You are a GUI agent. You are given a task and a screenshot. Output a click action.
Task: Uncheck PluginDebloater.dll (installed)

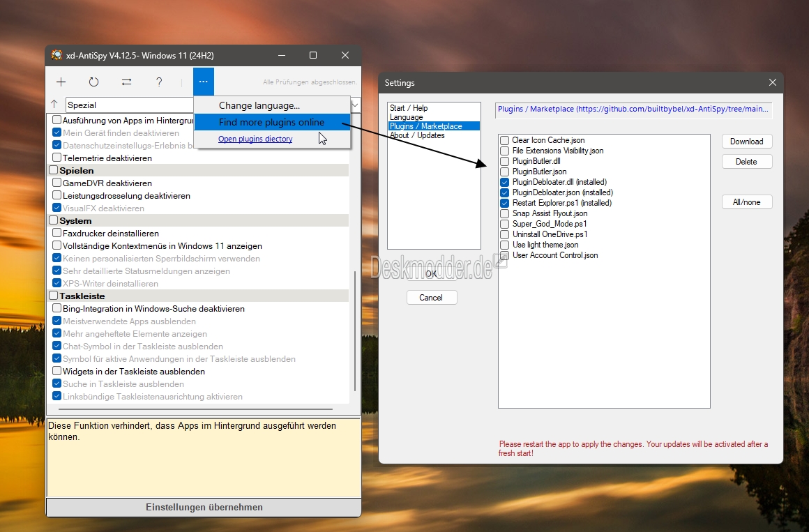pyautogui.click(x=505, y=182)
